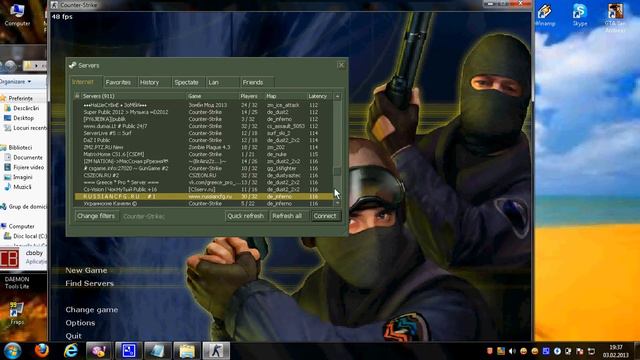
Task: Select Desktop in Explorer sidebar
Action: [x=19, y=118]
